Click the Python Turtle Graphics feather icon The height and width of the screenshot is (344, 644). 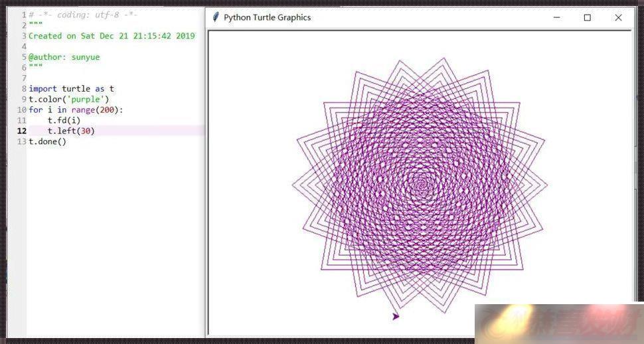pyautogui.click(x=216, y=17)
